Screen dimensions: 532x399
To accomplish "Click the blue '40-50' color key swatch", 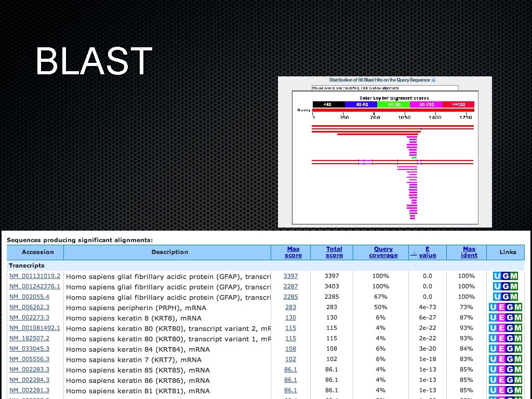I will click(361, 104).
